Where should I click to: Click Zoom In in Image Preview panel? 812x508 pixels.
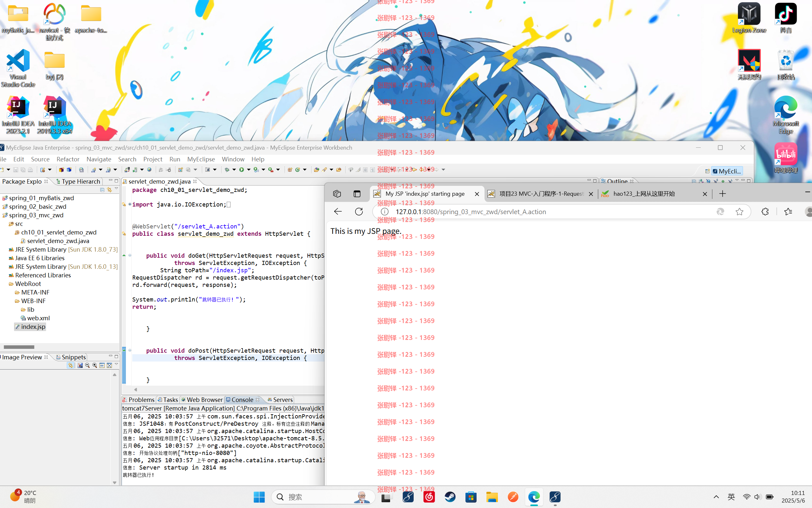pos(95,365)
